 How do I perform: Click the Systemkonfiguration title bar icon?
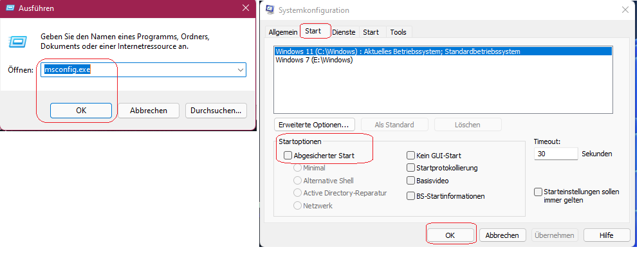click(x=270, y=10)
